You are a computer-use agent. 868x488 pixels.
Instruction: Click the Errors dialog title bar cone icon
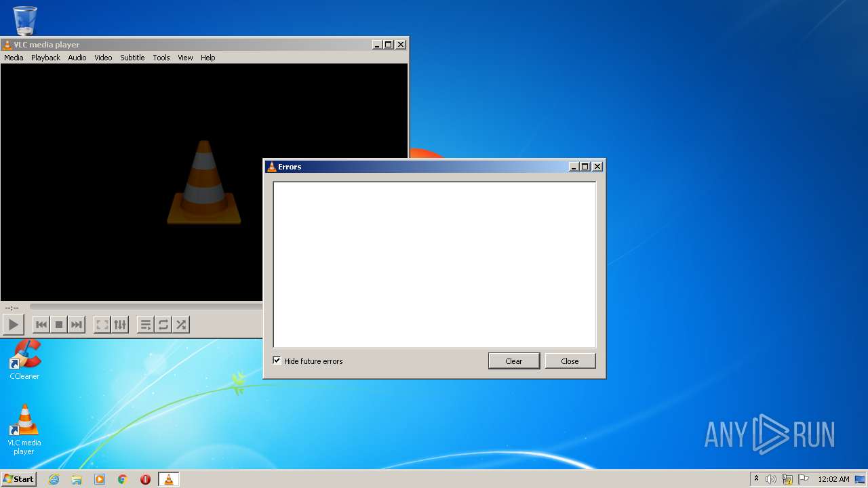(x=272, y=167)
